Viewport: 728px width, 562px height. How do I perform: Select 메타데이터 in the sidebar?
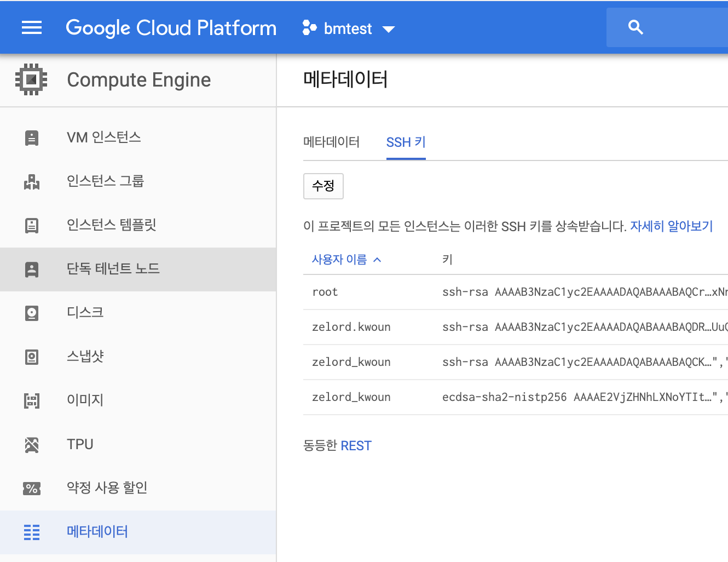click(138, 532)
